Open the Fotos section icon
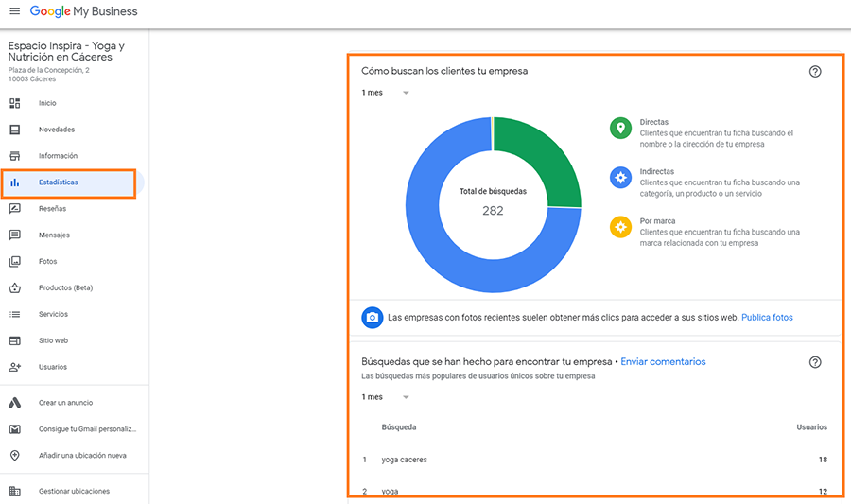Screen dimensions: 851x504 [x=15, y=262]
